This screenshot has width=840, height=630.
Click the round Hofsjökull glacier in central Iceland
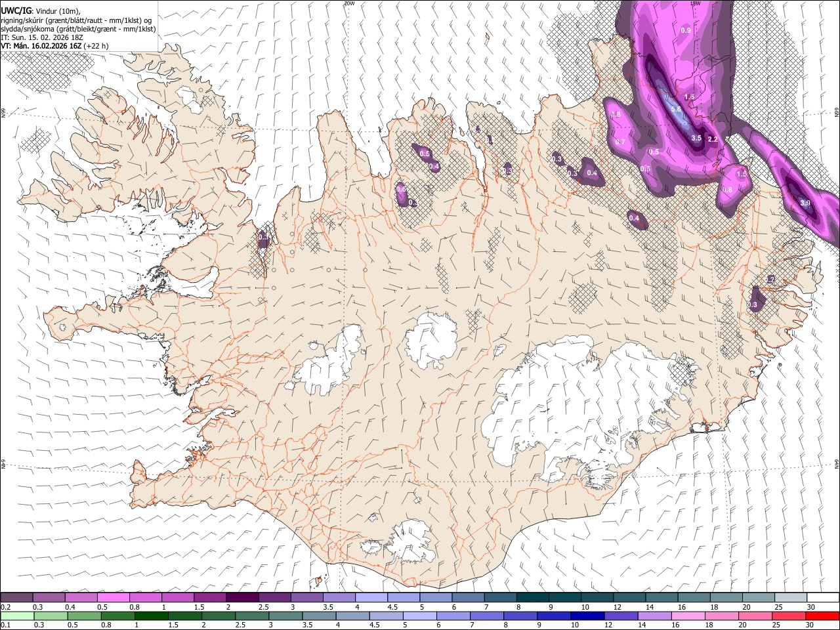431,339
